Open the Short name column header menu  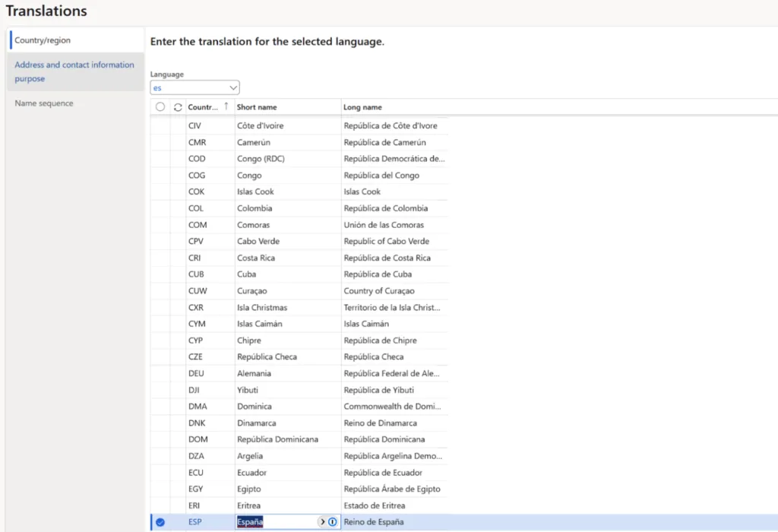[257, 107]
